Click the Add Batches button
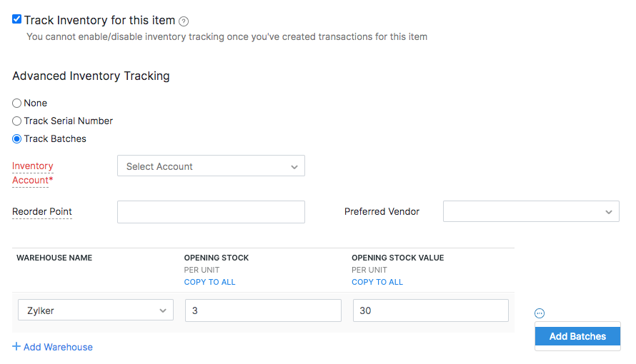This screenshot has height=364, width=636. pos(577,336)
